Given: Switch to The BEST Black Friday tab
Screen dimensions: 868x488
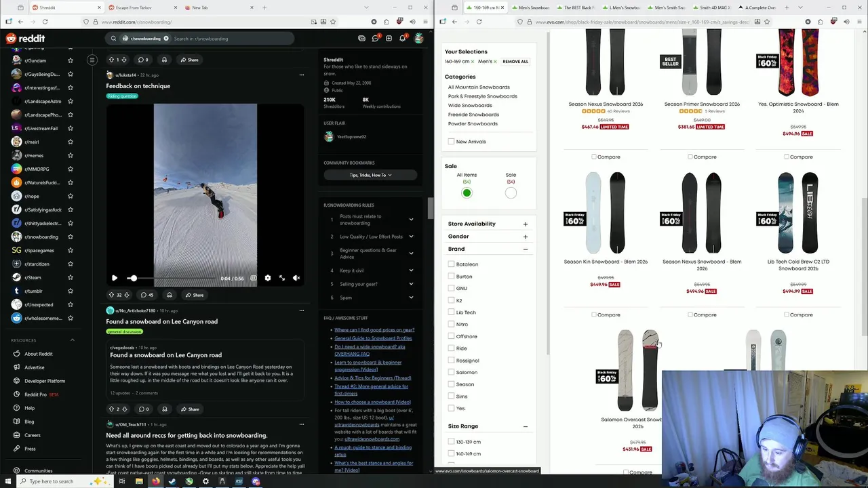Looking at the screenshot, I should click(x=577, y=7).
